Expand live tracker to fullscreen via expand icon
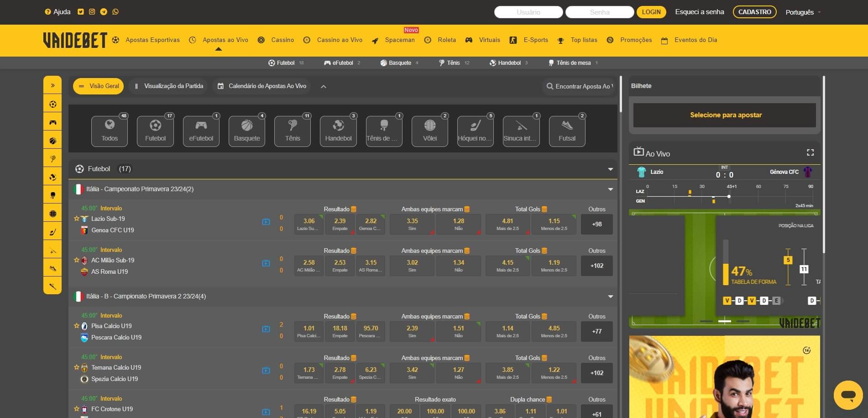 pos(810,153)
